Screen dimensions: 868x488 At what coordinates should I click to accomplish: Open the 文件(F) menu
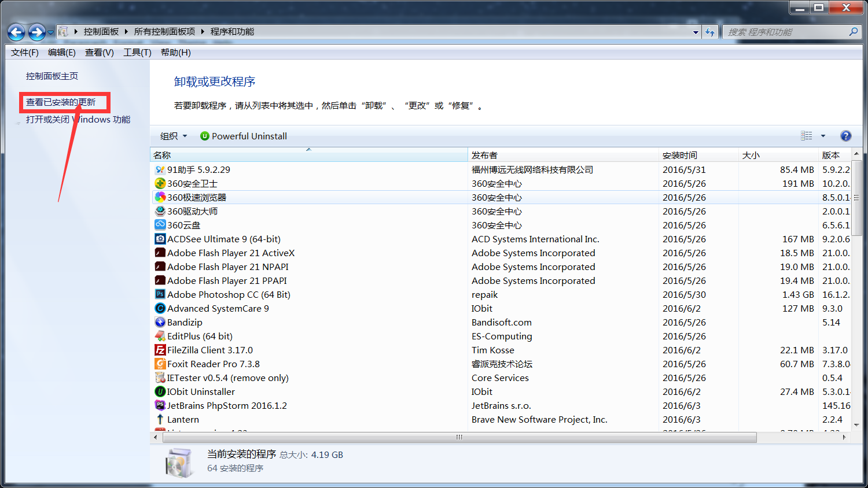tap(24, 53)
